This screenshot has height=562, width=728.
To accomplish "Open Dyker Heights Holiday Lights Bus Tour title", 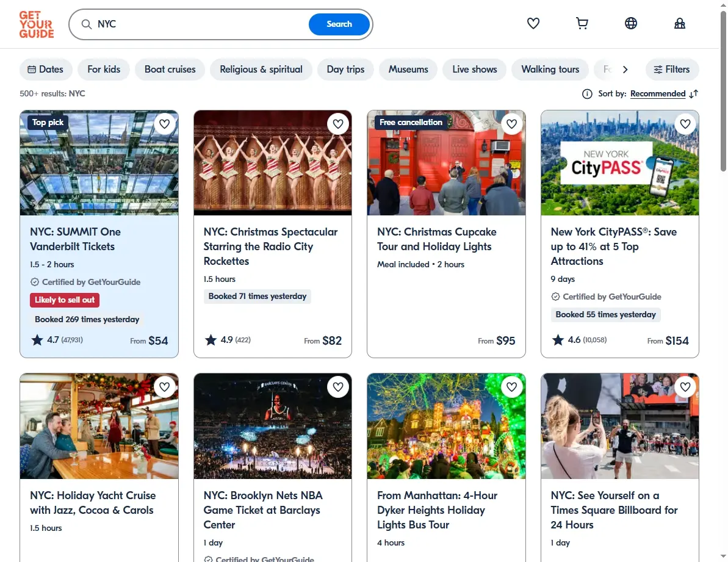I will (x=437, y=510).
